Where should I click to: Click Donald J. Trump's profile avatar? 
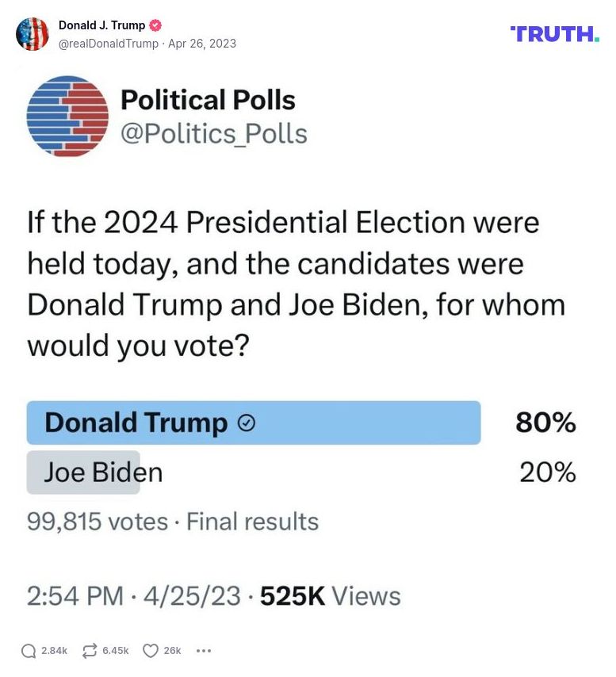click(33, 34)
